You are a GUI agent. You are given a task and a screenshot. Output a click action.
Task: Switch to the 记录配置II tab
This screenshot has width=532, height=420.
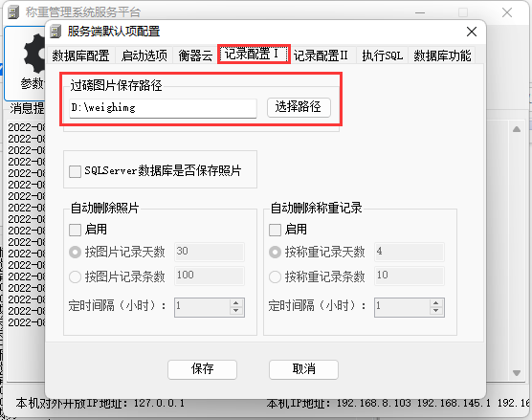(321, 55)
